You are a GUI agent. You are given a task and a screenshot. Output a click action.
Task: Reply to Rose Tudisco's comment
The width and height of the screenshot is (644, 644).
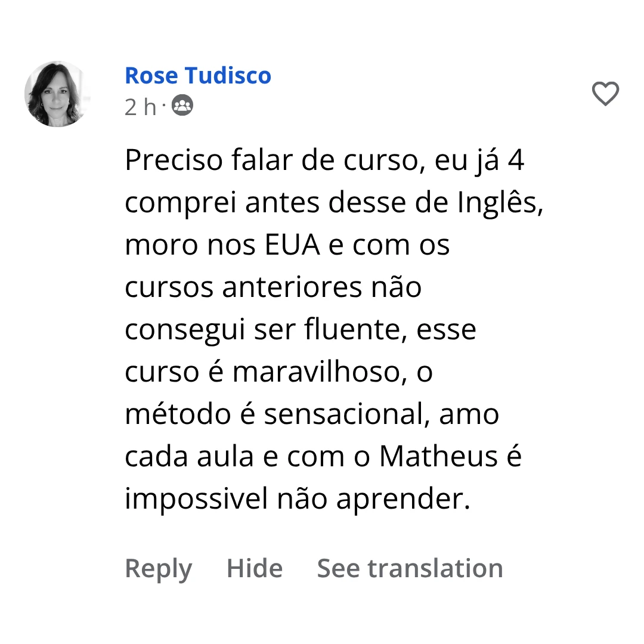point(158,568)
